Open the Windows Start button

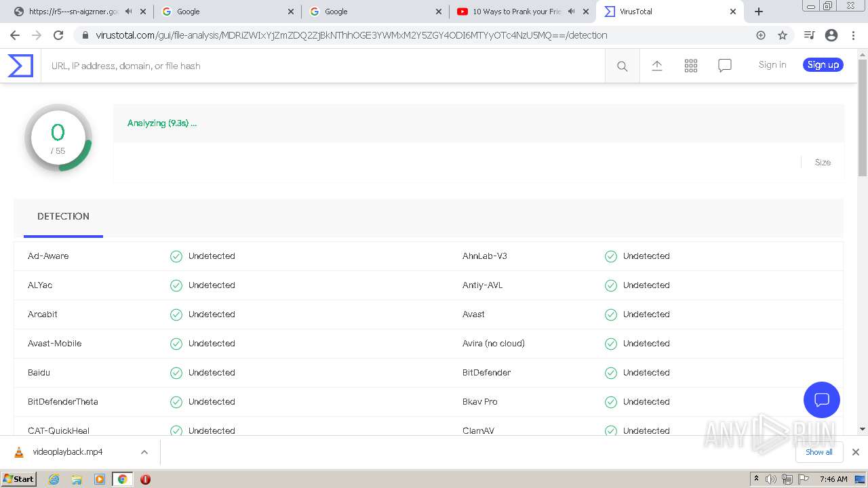[x=19, y=479]
